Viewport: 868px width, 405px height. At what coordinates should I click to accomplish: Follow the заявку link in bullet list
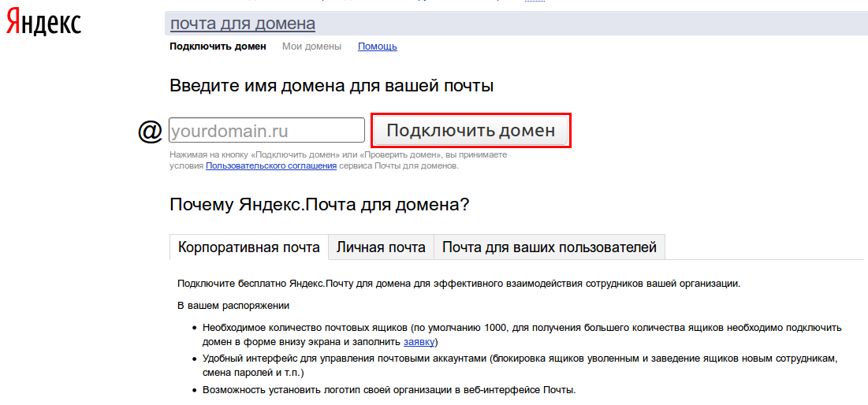click(x=419, y=341)
